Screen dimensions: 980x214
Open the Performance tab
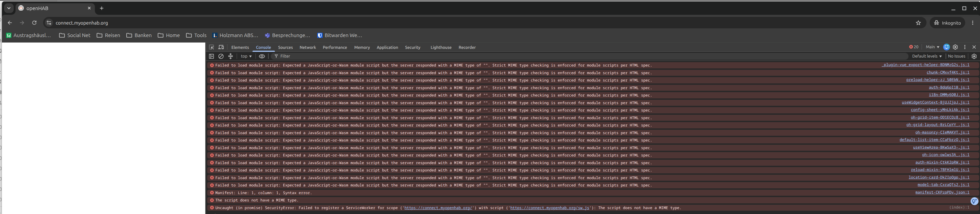point(335,47)
